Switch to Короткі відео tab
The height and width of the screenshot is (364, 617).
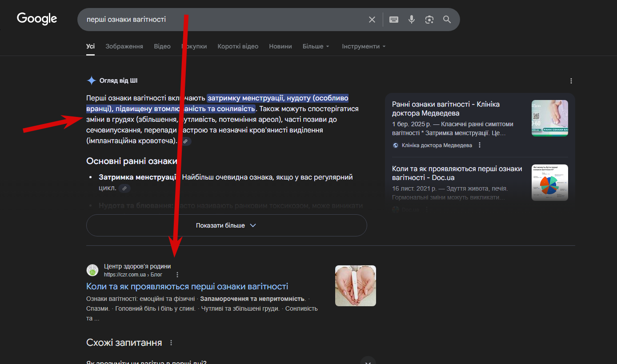coord(238,46)
